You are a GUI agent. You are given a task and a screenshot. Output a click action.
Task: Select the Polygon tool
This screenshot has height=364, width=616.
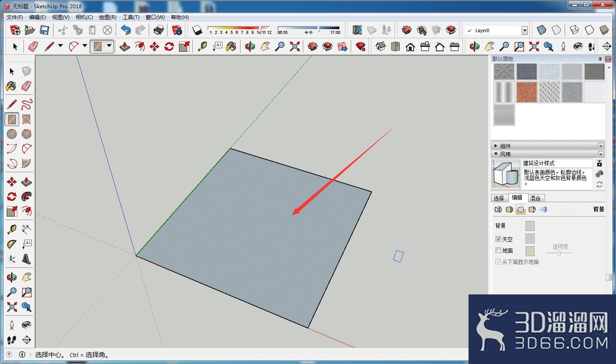[27, 134]
